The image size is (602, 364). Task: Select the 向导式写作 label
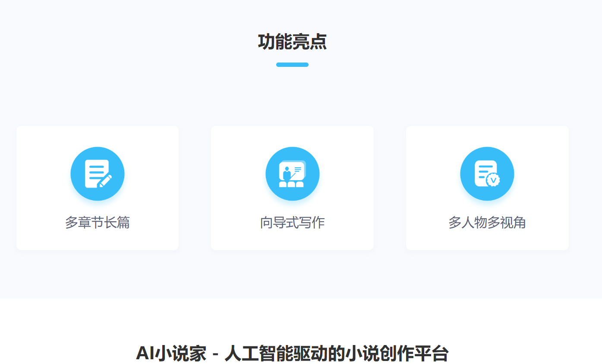[x=293, y=223]
